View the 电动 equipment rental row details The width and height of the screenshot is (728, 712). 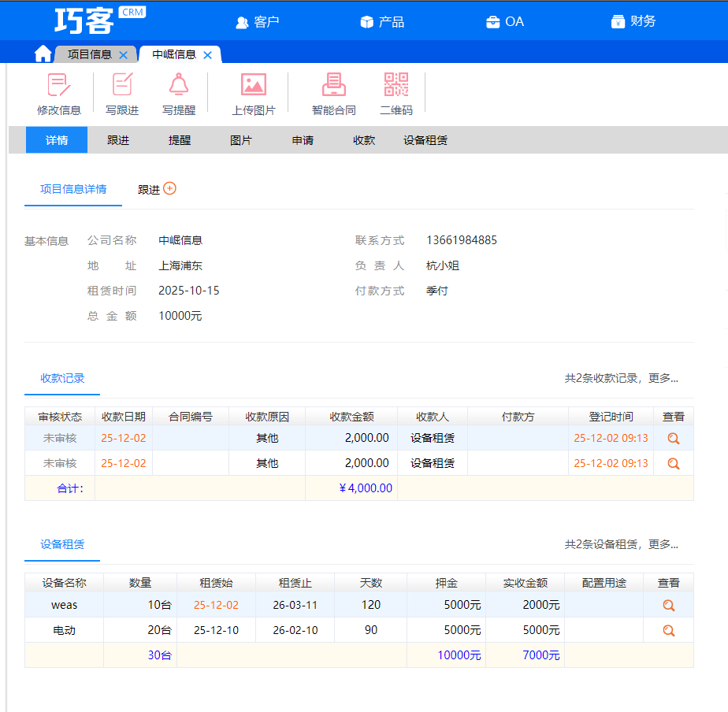pyautogui.click(x=668, y=630)
